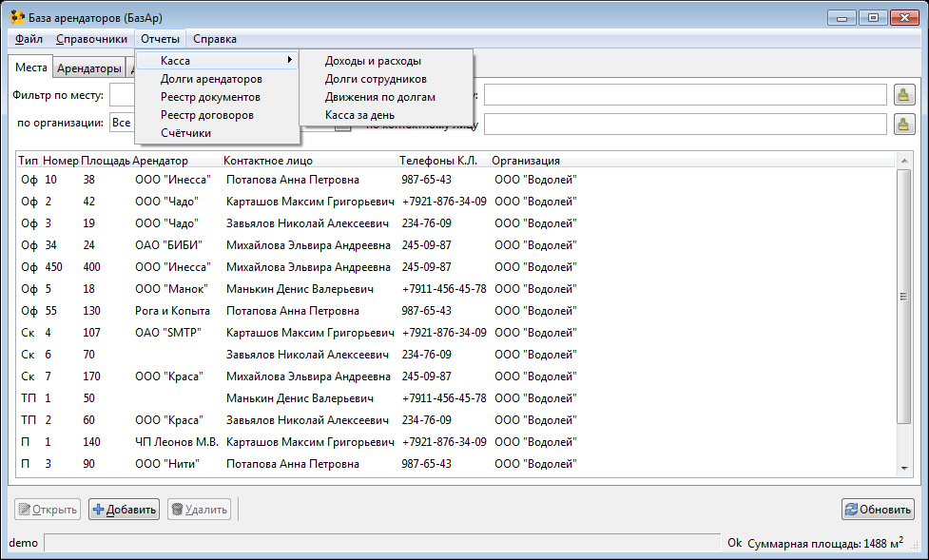This screenshot has height=560, width=929.
Task: Select the Ск 7 row with area 170
Action: click(x=456, y=377)
